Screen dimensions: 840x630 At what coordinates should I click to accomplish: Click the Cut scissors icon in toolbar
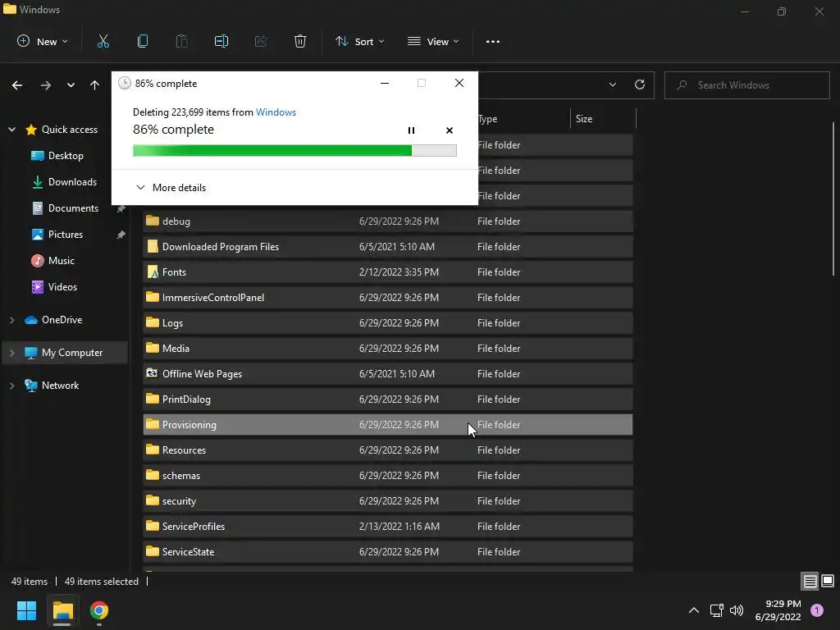point(103,41)
